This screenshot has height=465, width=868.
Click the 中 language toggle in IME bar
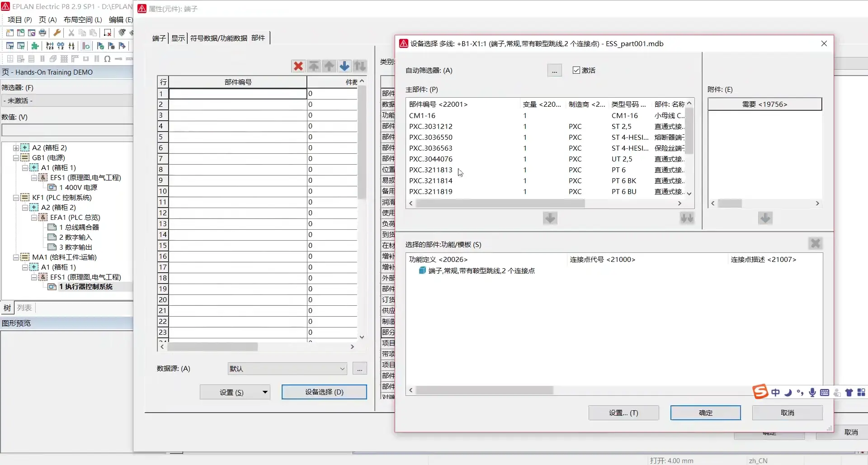pyautogui.click(x=776, y=392)
